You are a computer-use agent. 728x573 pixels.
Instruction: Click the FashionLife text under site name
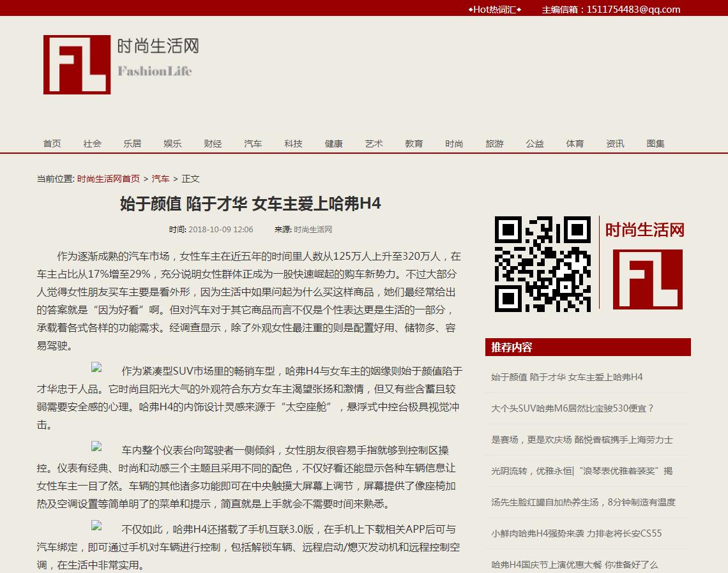click(155, 71)
